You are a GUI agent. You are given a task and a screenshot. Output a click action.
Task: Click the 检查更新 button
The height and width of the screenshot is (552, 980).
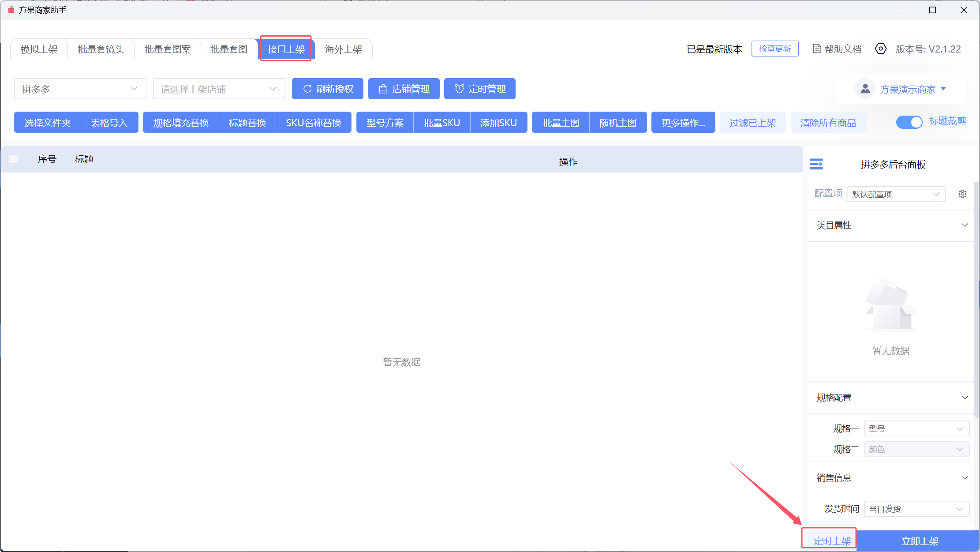point(774,49)
